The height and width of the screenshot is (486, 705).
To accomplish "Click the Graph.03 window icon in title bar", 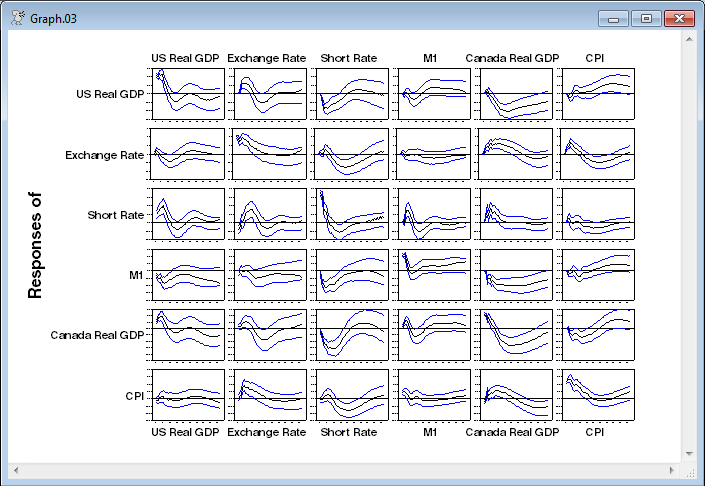I will [17, 17].
